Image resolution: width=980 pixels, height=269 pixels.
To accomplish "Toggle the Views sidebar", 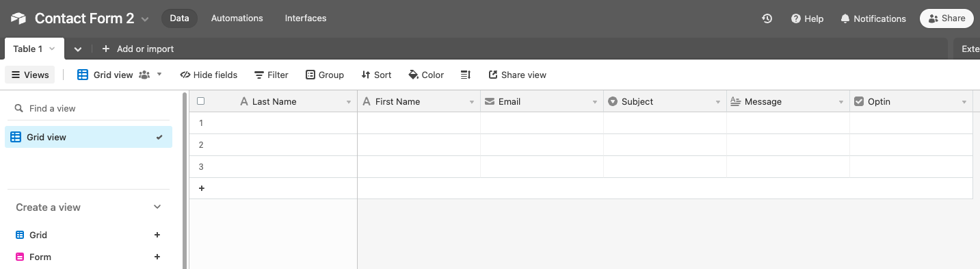I will click(x=30, y=75).
